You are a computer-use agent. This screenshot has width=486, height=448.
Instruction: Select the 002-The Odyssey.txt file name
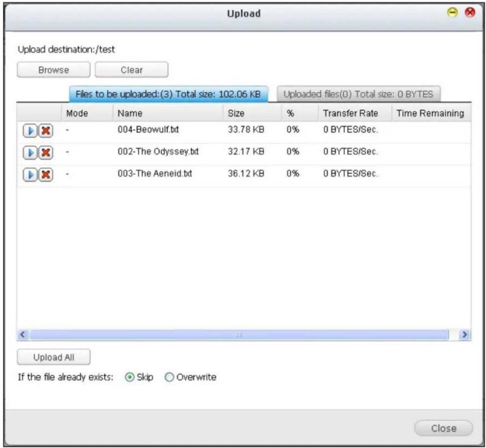point(158,151)
